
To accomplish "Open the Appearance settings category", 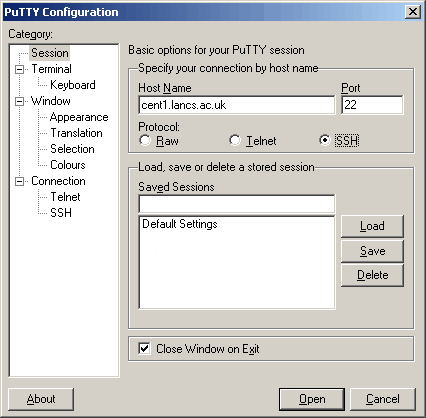I will coord(79,117).
